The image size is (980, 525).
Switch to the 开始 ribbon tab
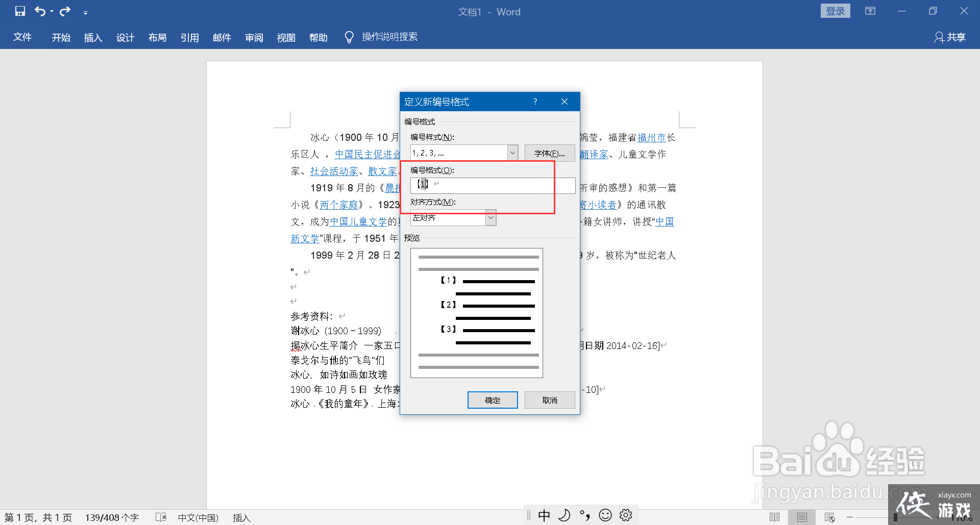coord(61,37)
